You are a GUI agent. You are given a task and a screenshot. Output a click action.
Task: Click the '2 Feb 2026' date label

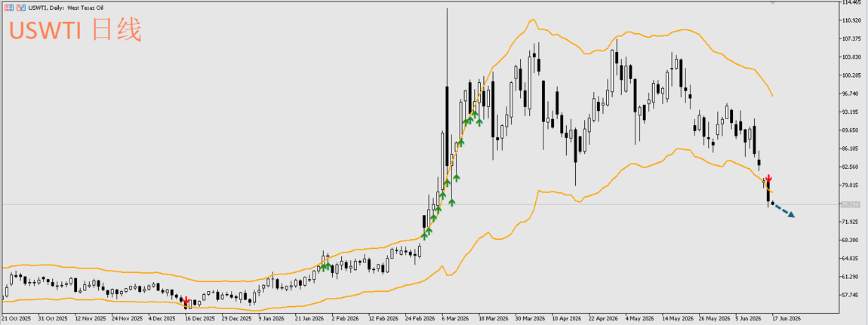[346, 319]
